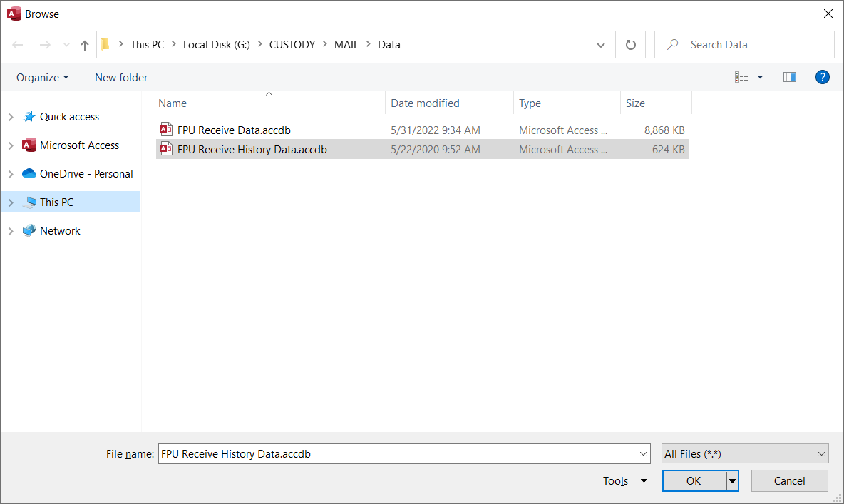Click the Up one level arrow icon

[85, 45]
